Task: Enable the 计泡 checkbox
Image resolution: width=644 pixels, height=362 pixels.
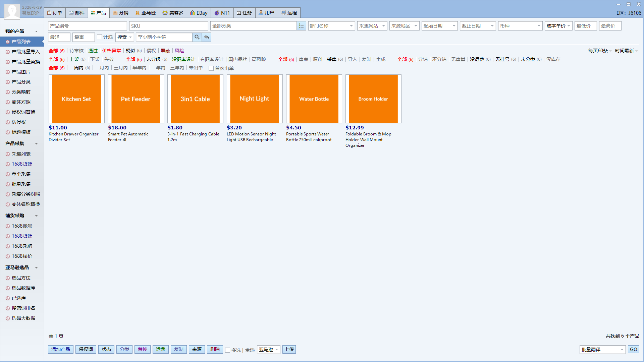Action: point(99,37)
